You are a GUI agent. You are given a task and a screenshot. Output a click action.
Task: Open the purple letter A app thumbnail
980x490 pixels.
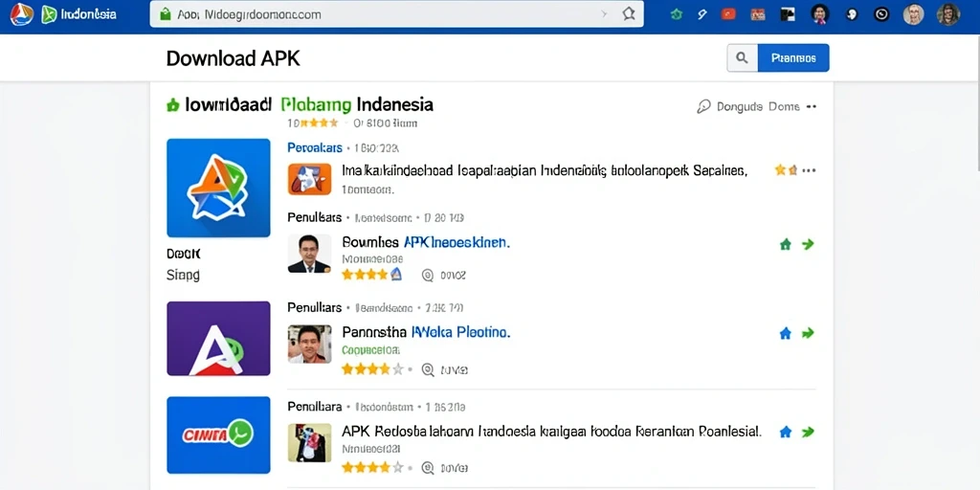pos(218,338)
